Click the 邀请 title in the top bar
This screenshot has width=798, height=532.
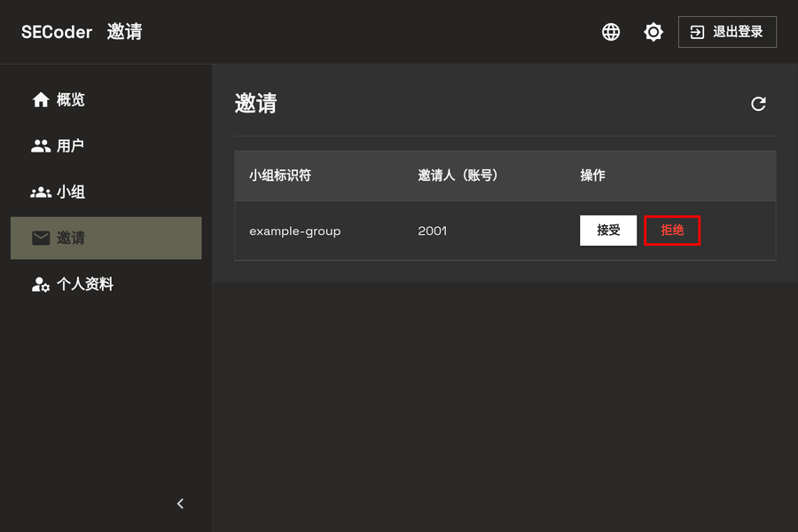click(x=124, y=32)
